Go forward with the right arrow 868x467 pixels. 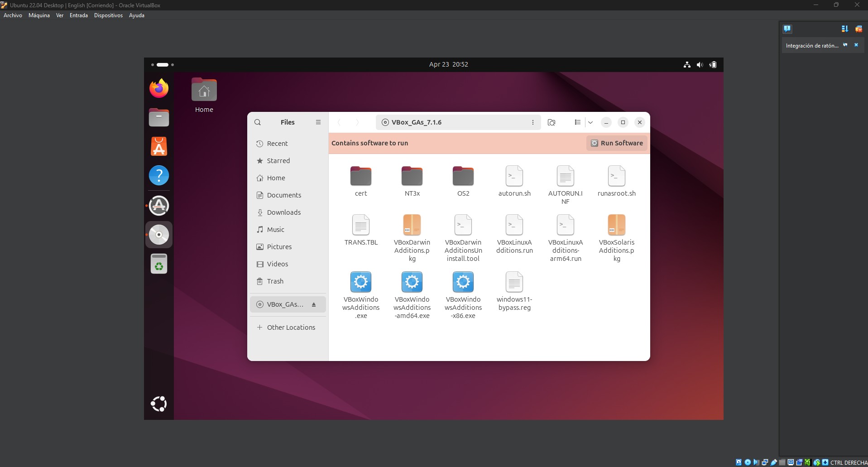point(357,122)
